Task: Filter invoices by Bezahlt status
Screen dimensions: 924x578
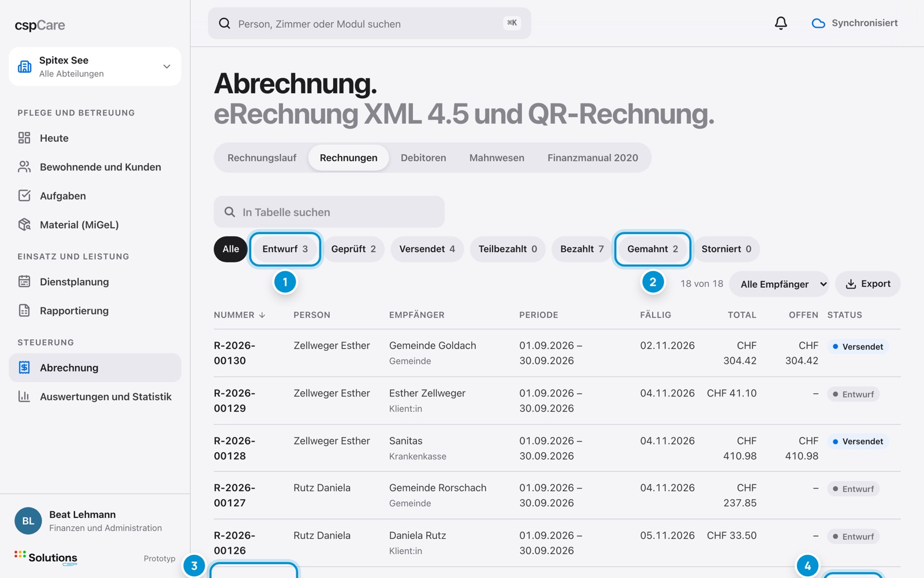Action: point(582,249)
